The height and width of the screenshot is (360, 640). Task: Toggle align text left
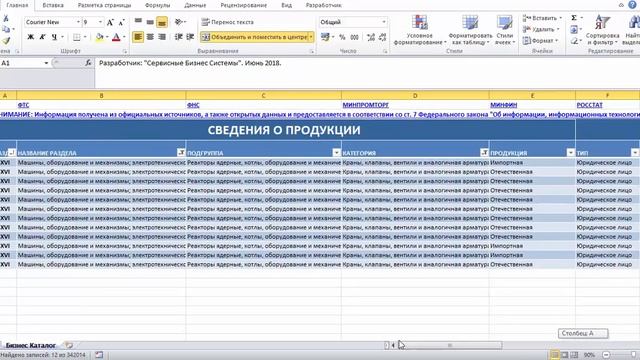(x=138, y=37)
